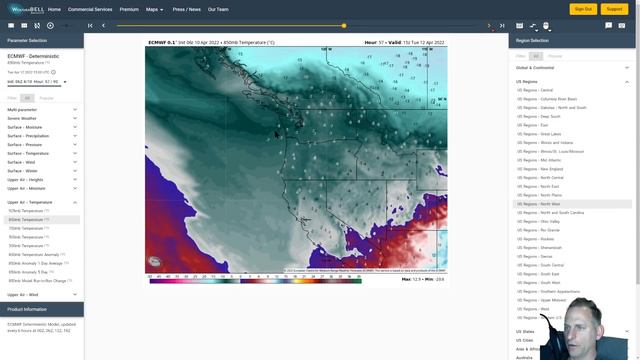The height and width of the screenshot is (360, 640).
Task: Expand Global & Continental regions
Action: click(572, 68)
